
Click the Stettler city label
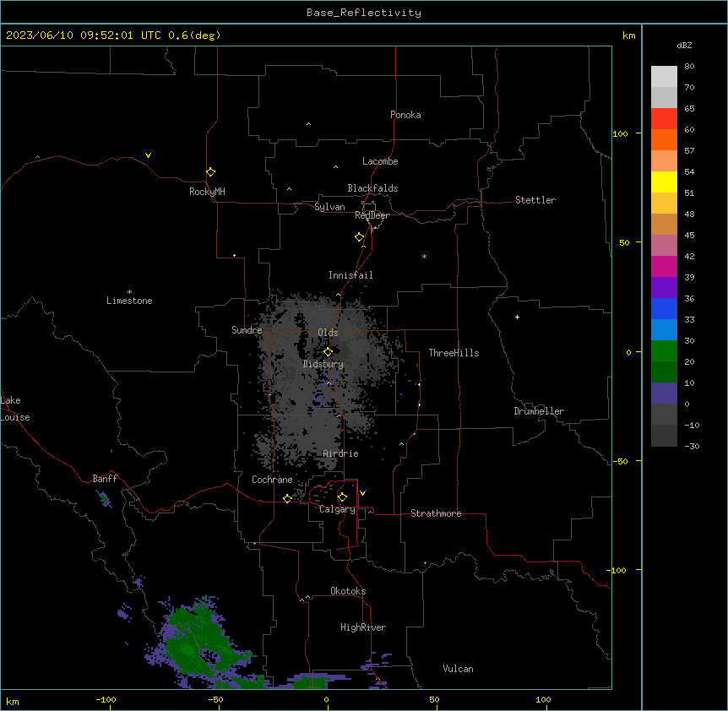click(535, 200)
